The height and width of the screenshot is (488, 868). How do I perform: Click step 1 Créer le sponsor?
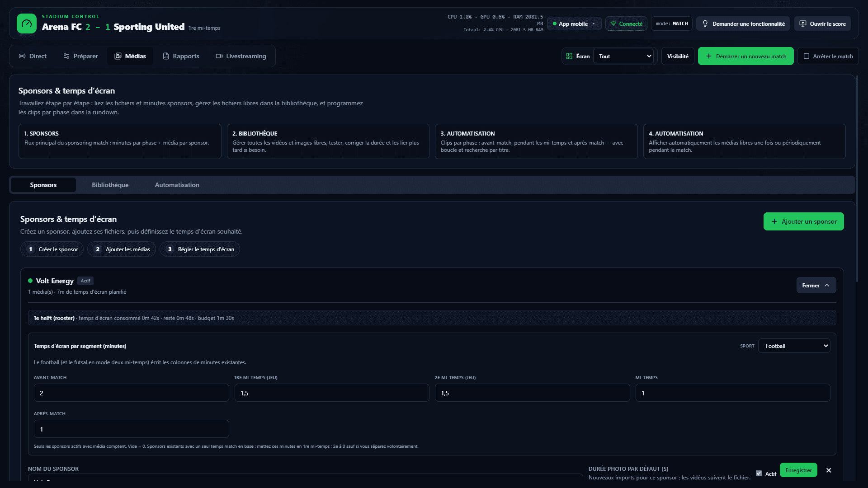(x=52, y=249)
